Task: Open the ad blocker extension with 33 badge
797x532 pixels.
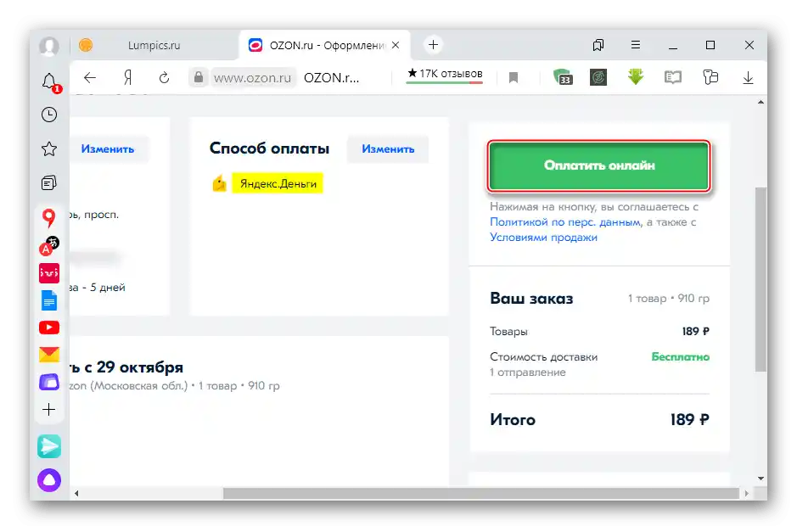Action: [x=563, y=77]
